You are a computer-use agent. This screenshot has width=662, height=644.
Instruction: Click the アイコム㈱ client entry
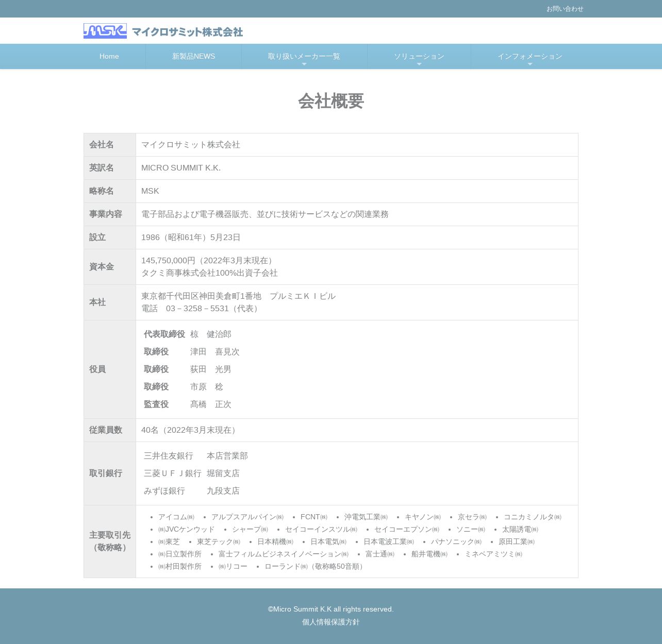click(176, 517)
